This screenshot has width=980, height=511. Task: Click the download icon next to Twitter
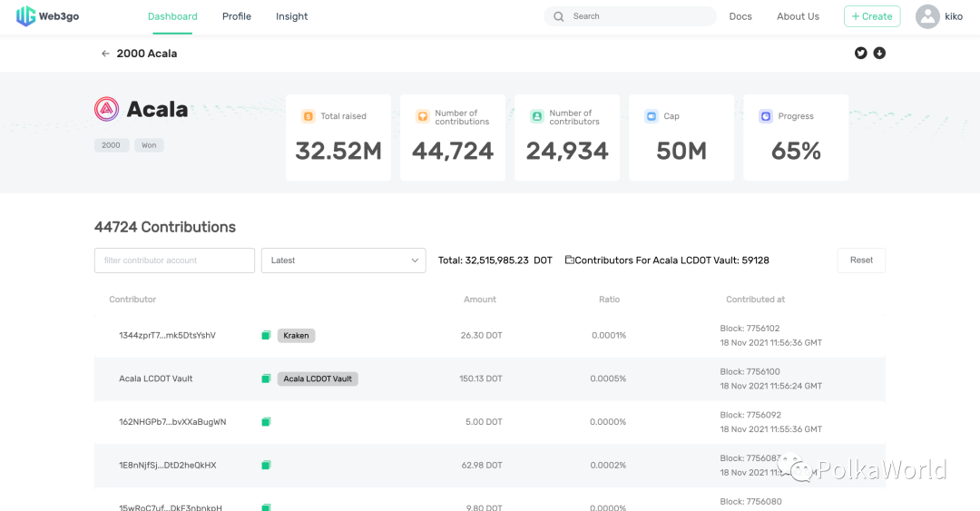pyautogui.click(x=879, y=54)
